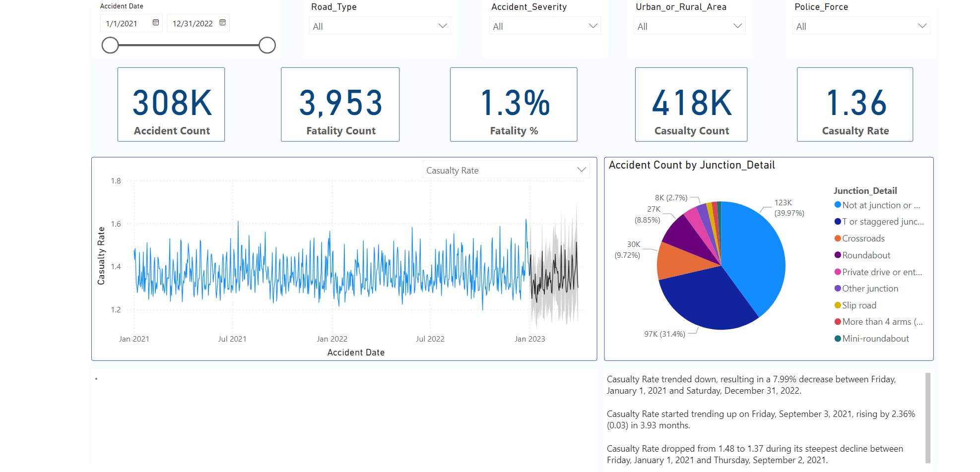Select the 1.3% Fatality % card

click(x=514, y=105)
